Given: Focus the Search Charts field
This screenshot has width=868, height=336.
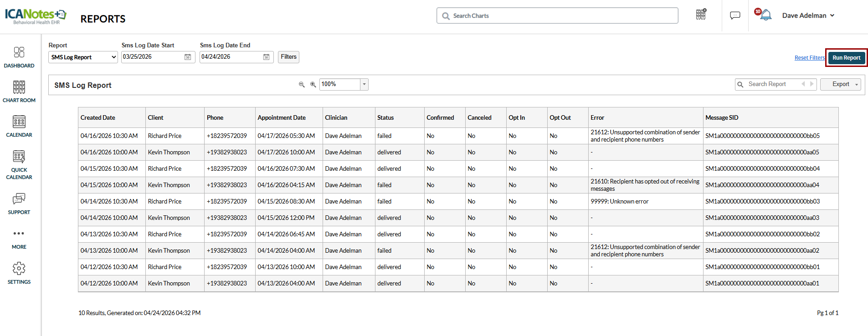Looking at the screenshot, I should pos(557,15).
